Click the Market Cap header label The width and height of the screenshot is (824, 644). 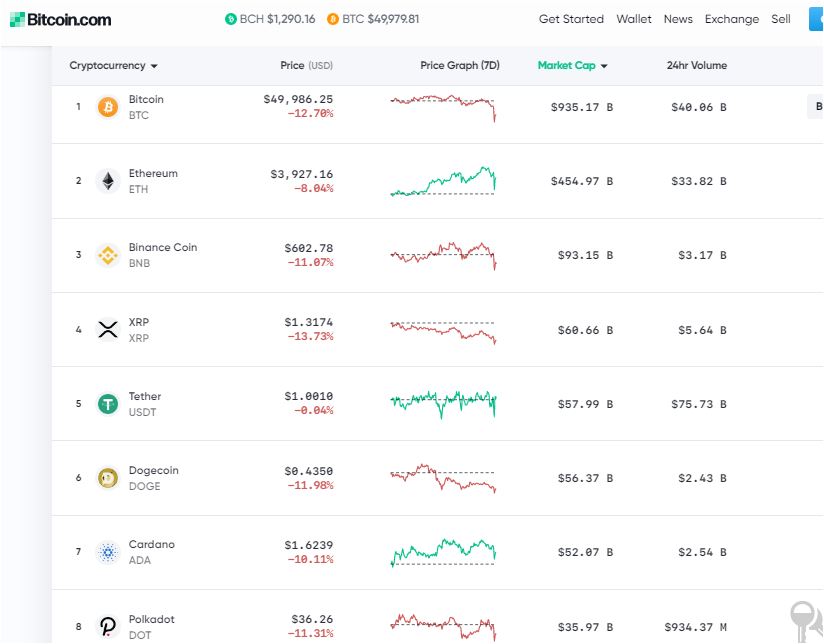pyautogui.click(x=566, y=66)
